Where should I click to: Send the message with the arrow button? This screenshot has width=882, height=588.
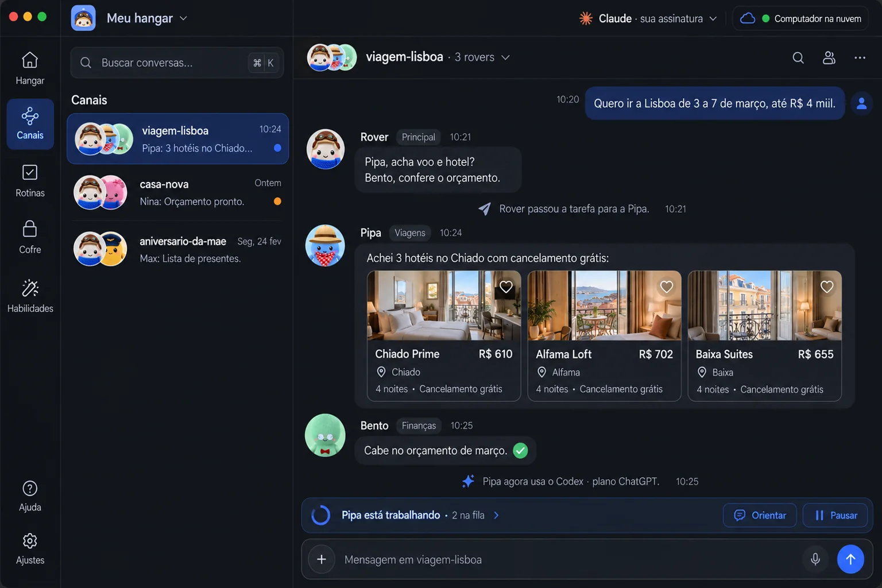point(850,559)
